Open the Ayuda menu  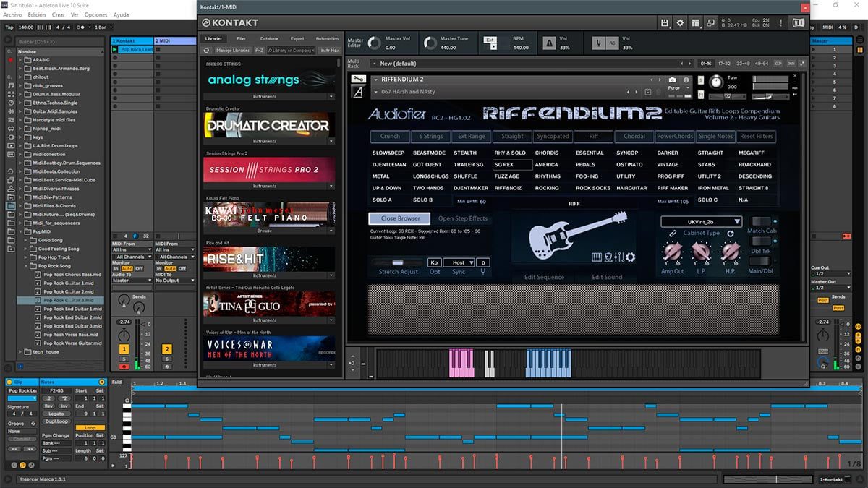click(121, 14)
